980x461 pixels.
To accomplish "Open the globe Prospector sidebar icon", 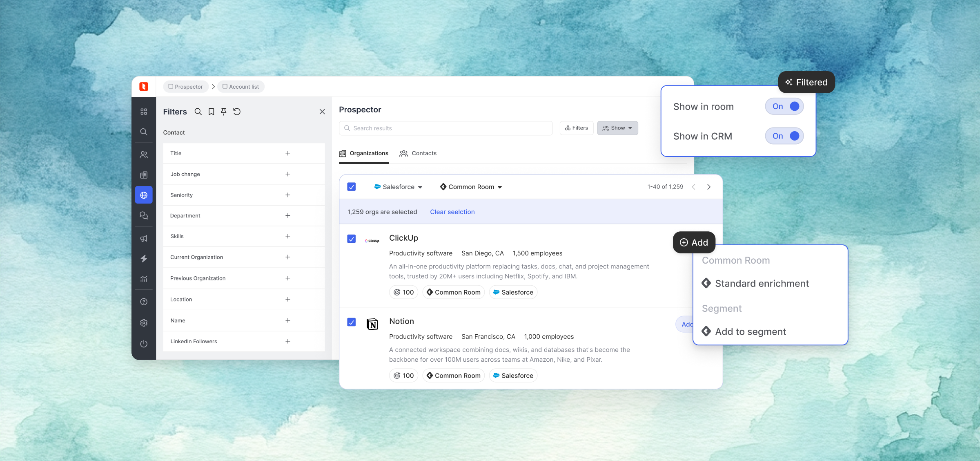I will coord(144,195).
